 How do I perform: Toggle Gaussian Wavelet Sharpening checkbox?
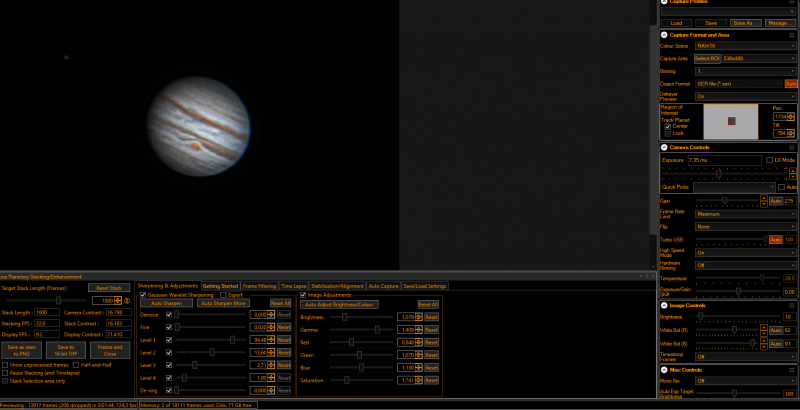(x=143, y=295)
